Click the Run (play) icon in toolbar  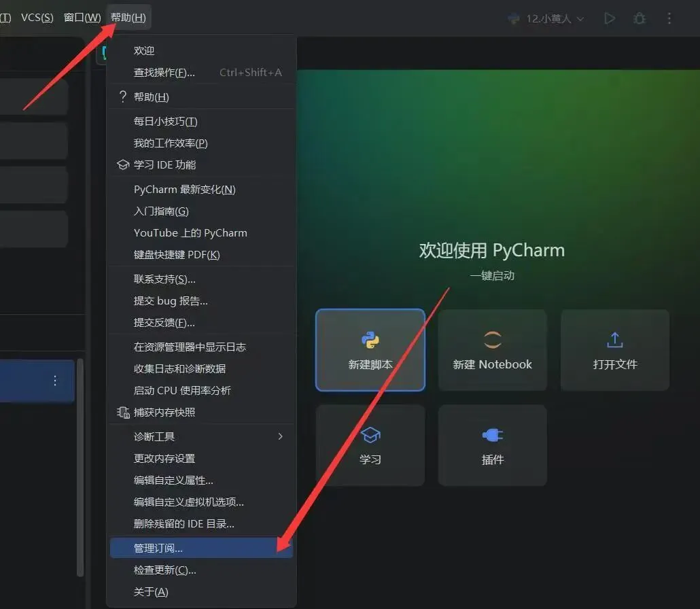[610, 18]
